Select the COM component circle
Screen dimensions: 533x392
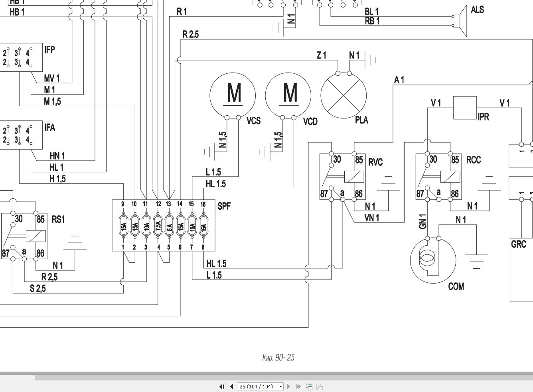click(433, 260)
